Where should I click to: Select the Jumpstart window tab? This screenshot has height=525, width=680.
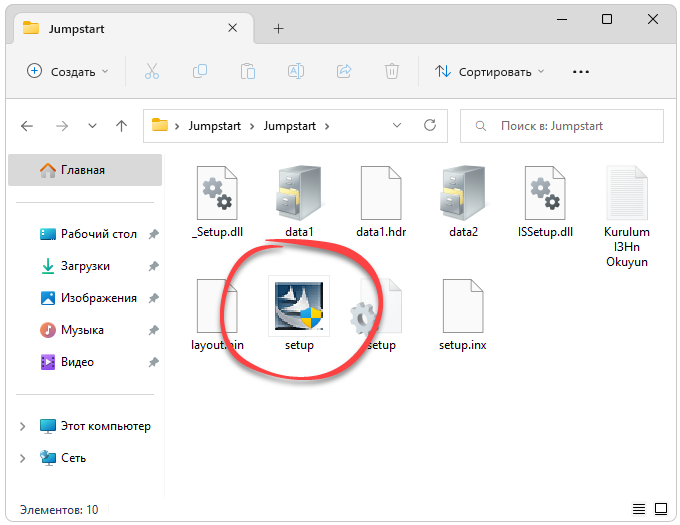(x=134, y=29)
